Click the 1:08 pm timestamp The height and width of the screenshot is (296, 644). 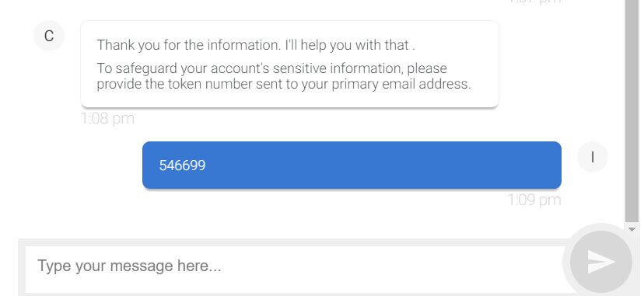(x=107, y=119)
